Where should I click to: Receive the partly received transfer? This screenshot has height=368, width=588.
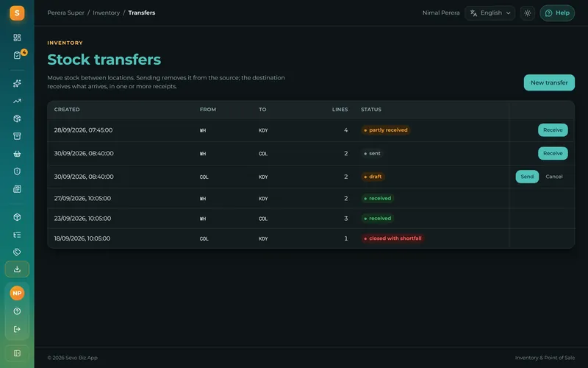[x=553, y=130]
